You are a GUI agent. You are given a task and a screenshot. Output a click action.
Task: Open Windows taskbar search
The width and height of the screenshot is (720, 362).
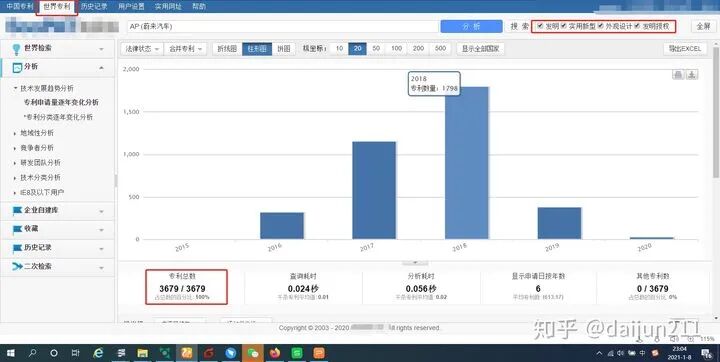click(32, 353)
